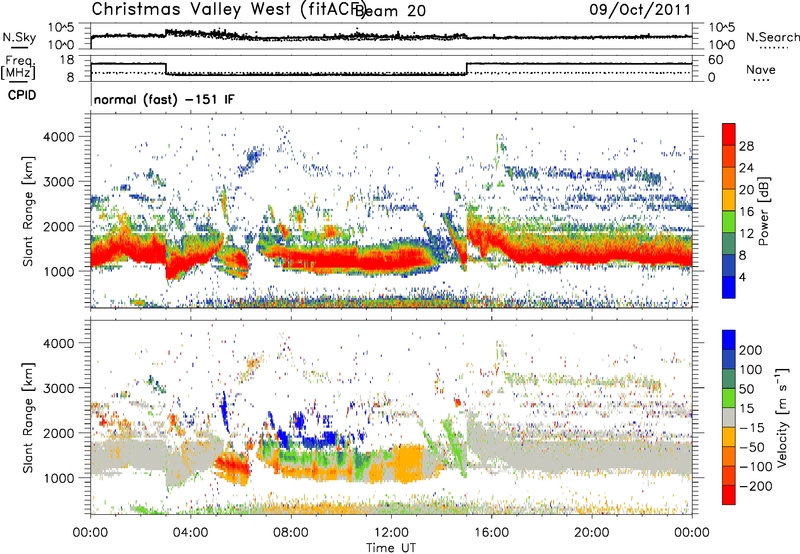
Task: Click the N.Search legend label
Action: coord(772,37)
